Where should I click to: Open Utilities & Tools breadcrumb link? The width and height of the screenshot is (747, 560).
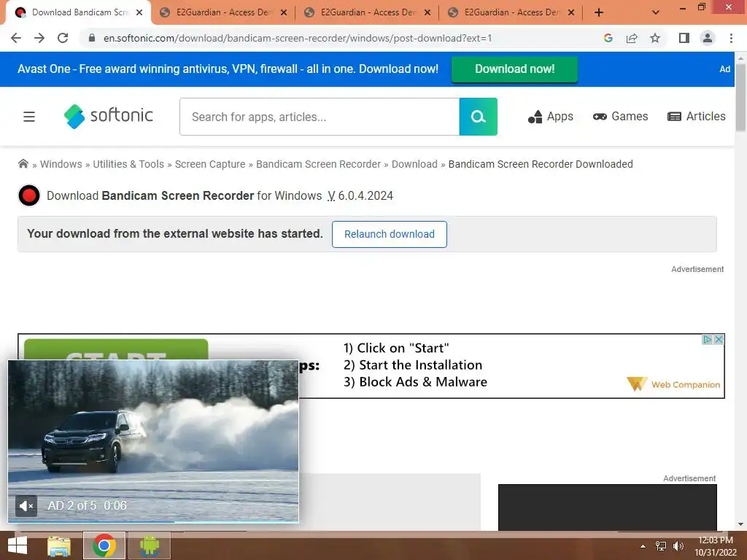pos(128,164)
